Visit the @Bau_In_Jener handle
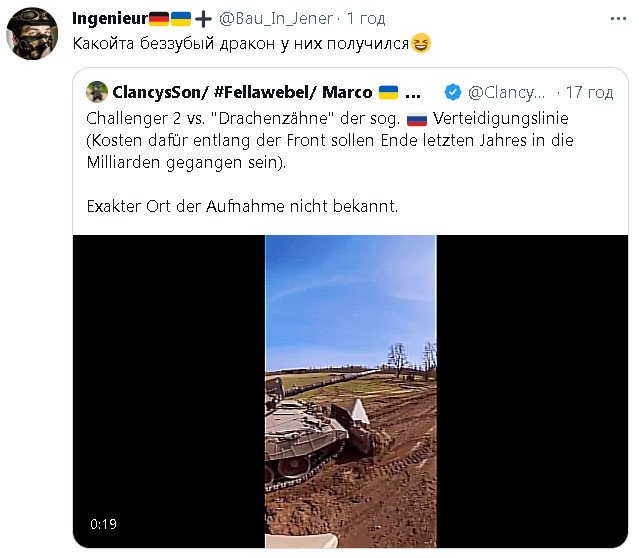The image size is (639, 558). 277,19
